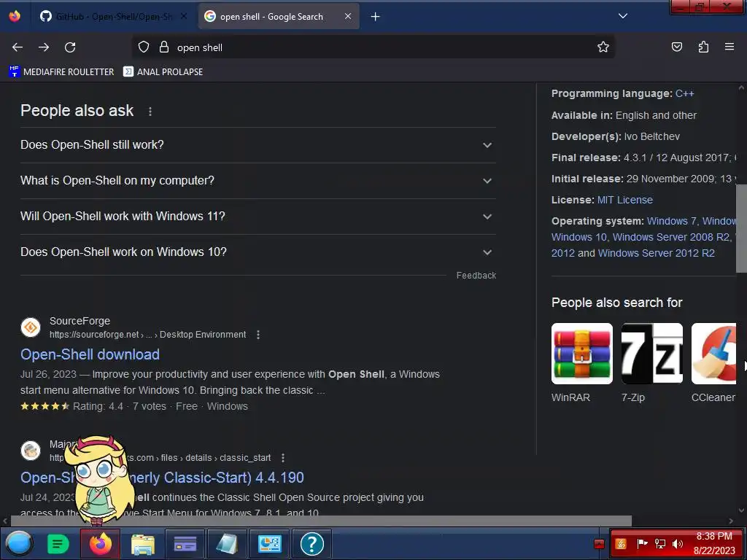Open the SourceForge result favicon
The image size is (747, 560).
click(x=31, y=327)
